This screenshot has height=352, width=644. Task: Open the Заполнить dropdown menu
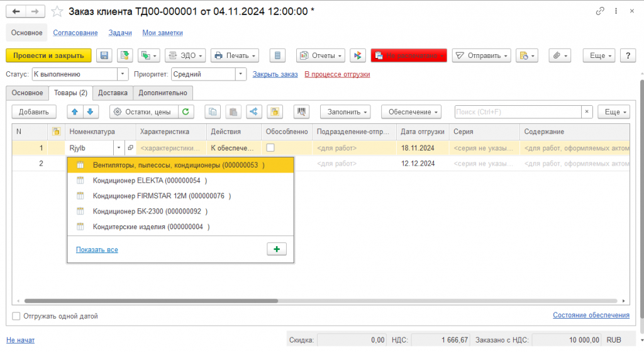tap(345, 112)
